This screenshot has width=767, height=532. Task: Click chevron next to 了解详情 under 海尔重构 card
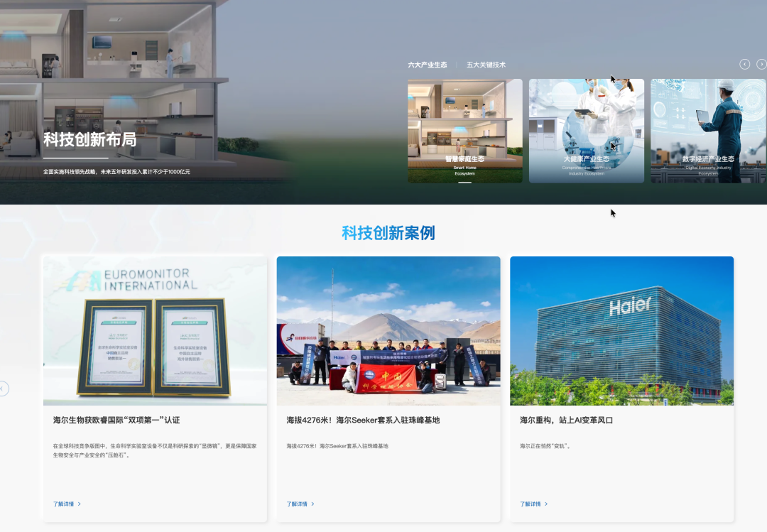click(x=546, y=504)
